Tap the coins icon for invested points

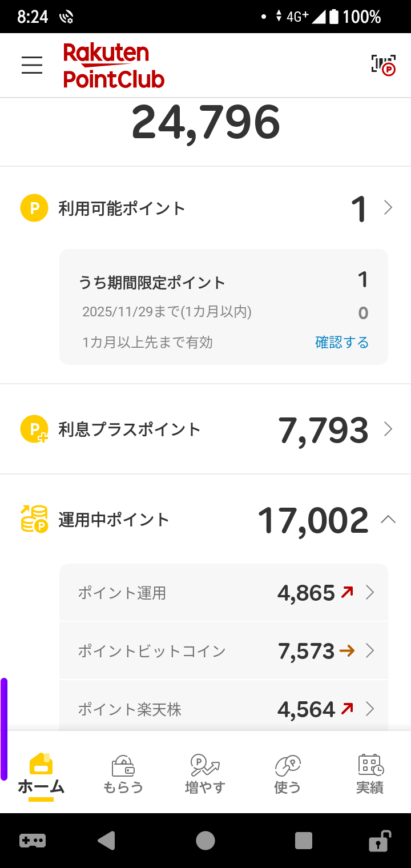(x=34, y=519)
